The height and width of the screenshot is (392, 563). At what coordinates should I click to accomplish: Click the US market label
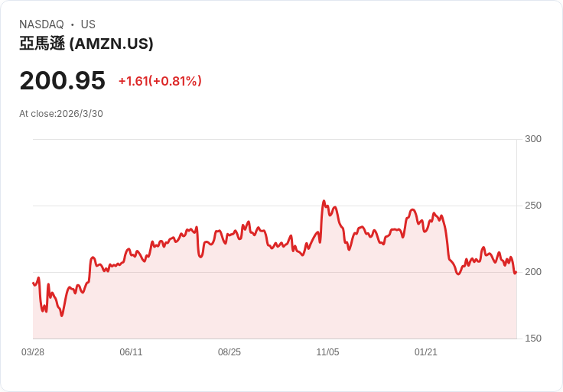tap(88, 24)
